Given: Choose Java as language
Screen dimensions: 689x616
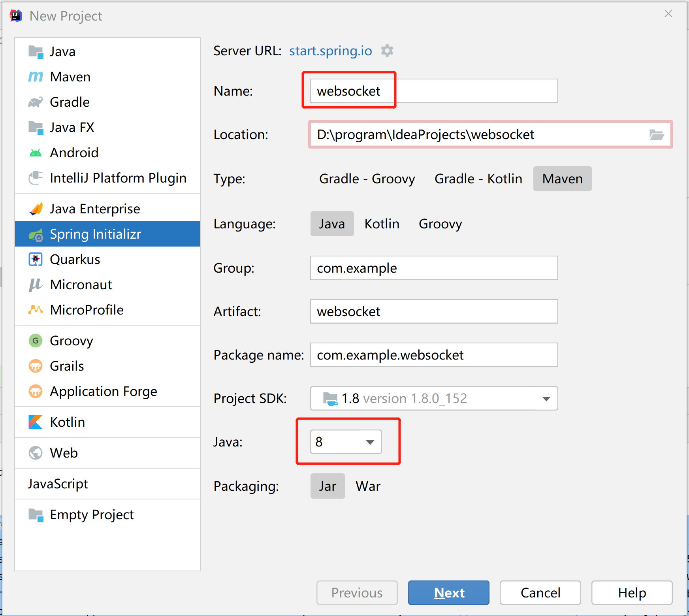Looking at the screenshot, I should coord(332,224).
